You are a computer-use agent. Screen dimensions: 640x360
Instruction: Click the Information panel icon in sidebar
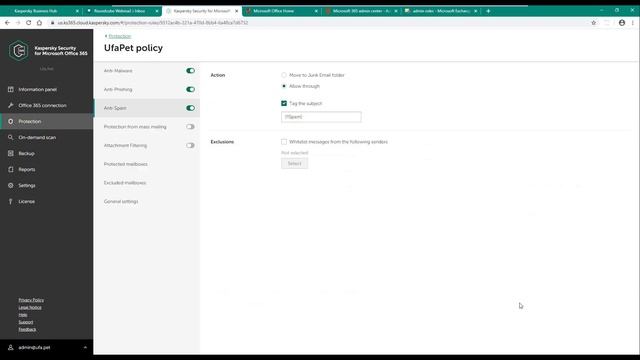coord(11,89)
